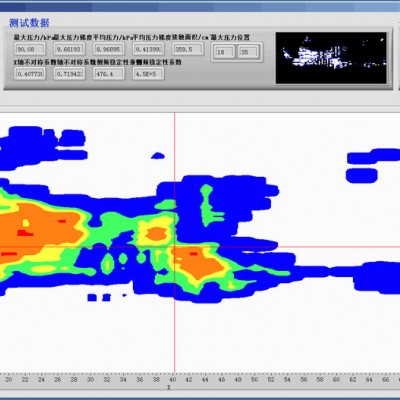Viewport: 400px width, 400px height.
Task: Click the blue 测试数据 heading
Action: click(29, 23)
